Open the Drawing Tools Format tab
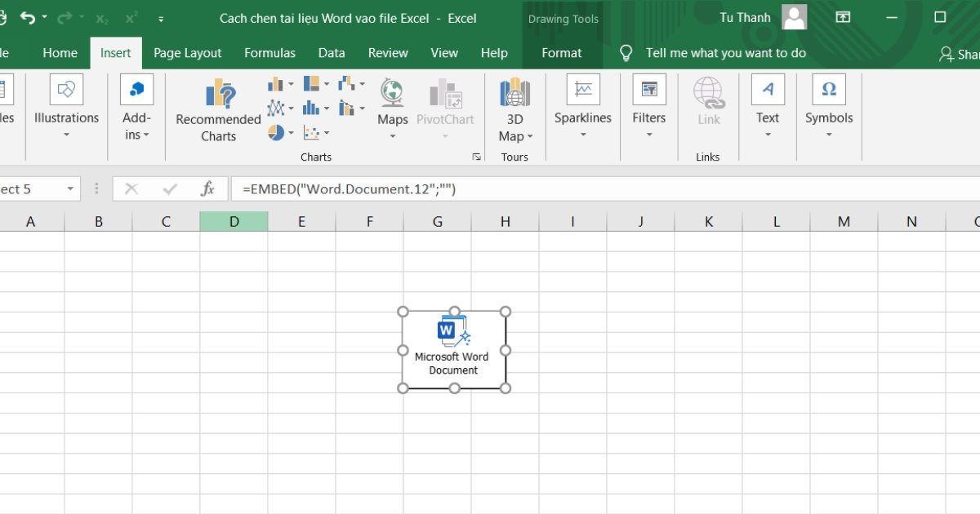Viewport: 980px width, 514px height. 561,52
